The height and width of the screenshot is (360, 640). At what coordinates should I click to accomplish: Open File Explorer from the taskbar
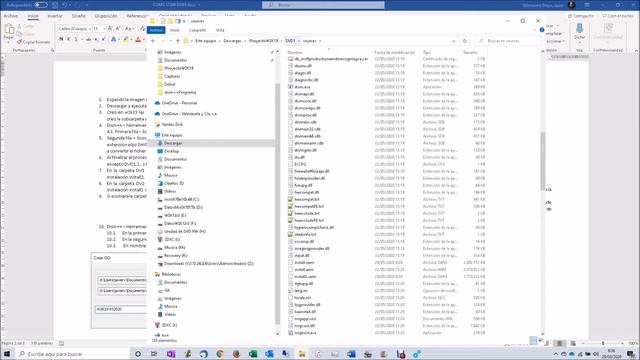click(x=302, y=354)
